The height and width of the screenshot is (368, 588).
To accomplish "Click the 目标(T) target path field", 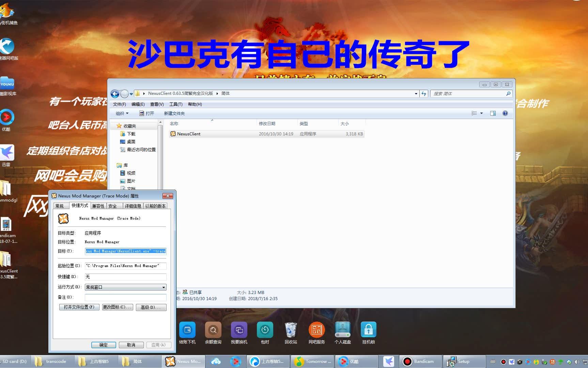I will [x=125, y=251].
